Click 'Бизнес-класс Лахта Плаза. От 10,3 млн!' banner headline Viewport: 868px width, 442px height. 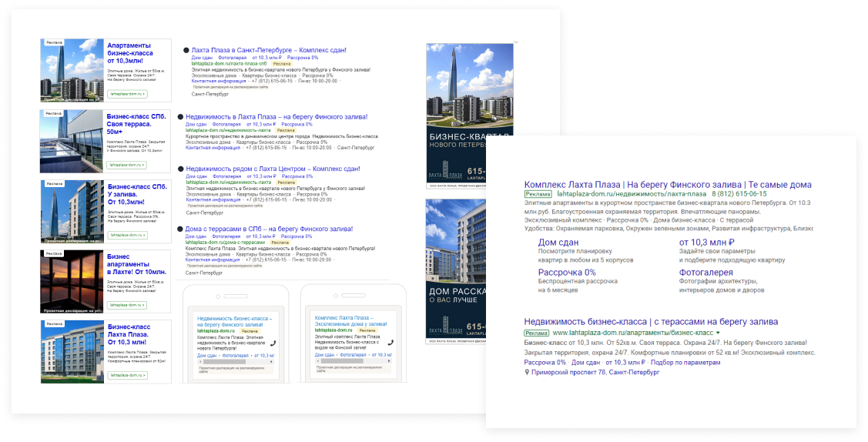[128, 335]
